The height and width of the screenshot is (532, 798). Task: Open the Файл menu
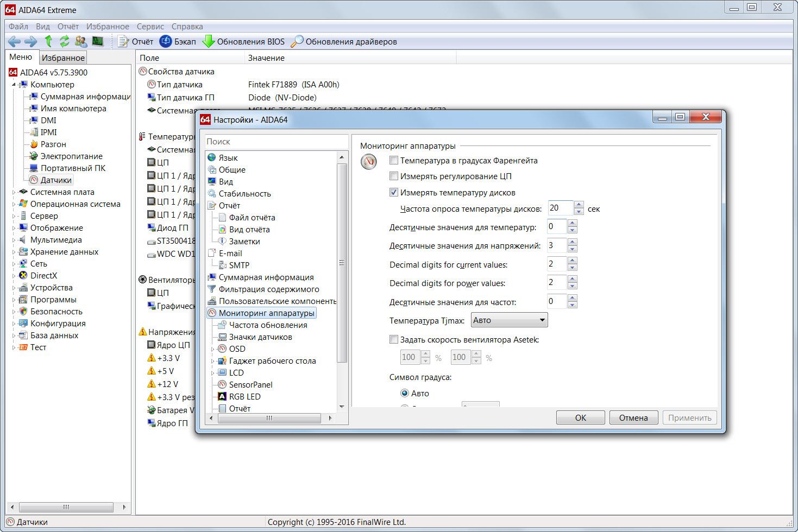(x=18, y=26)
